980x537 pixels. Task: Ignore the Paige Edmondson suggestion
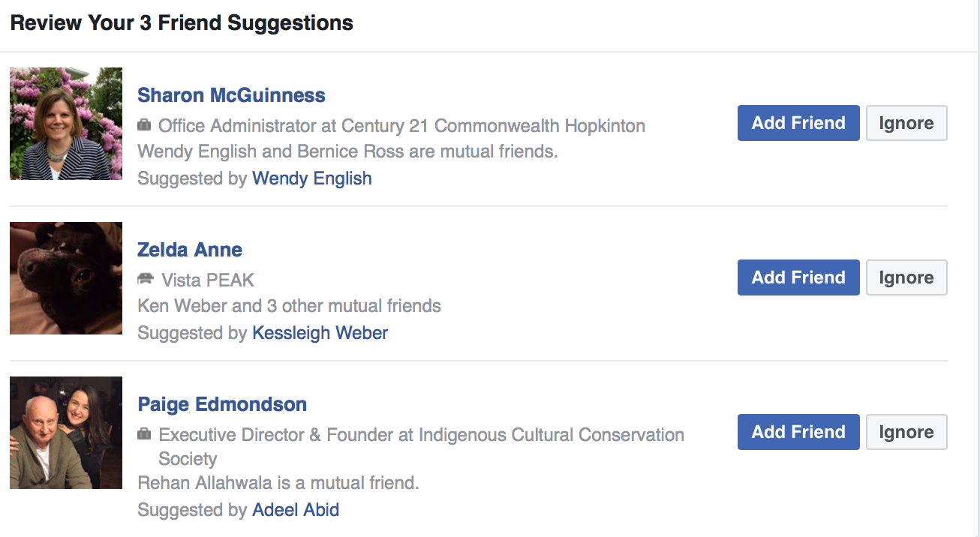[906, 431]
